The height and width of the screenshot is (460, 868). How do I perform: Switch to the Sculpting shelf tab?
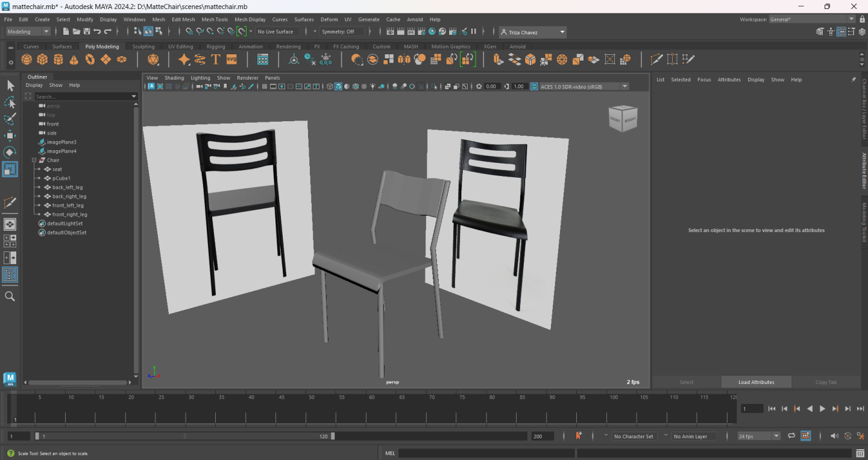coord(143,46)
